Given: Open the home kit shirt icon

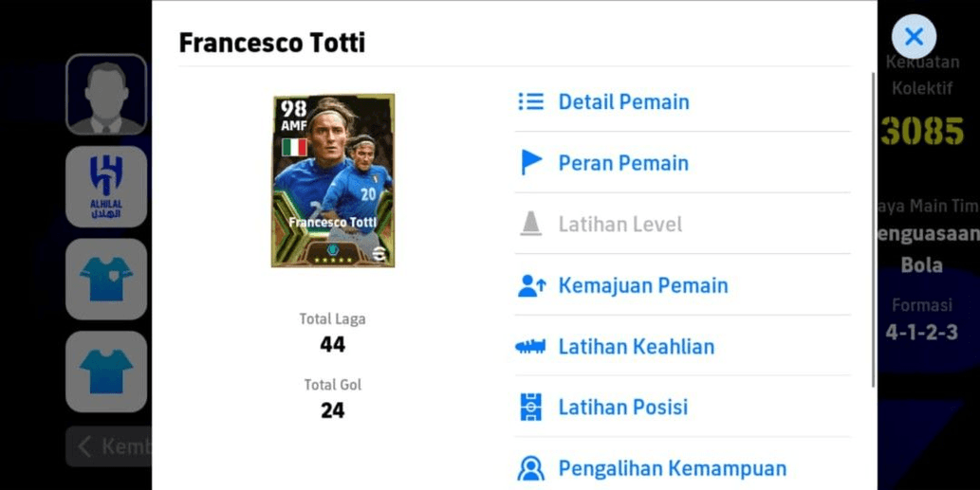Looking at the screenshot, I should pyautogui.click(x=106, y=279).
